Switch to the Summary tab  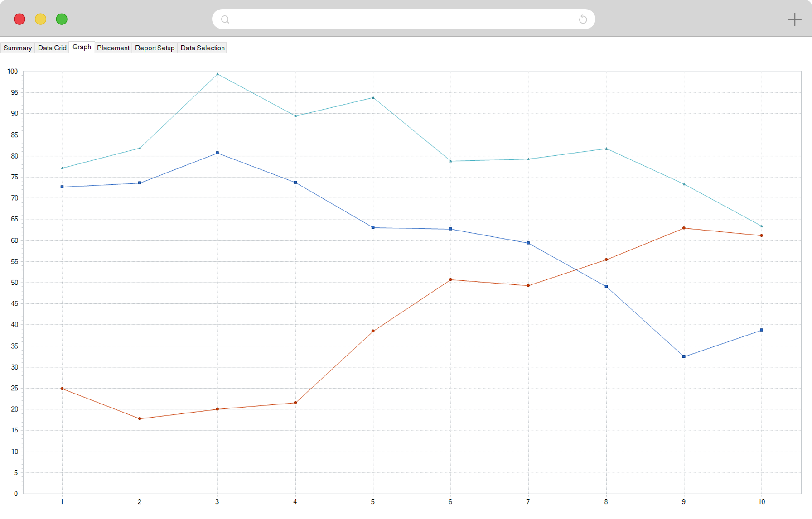(18, 48)
